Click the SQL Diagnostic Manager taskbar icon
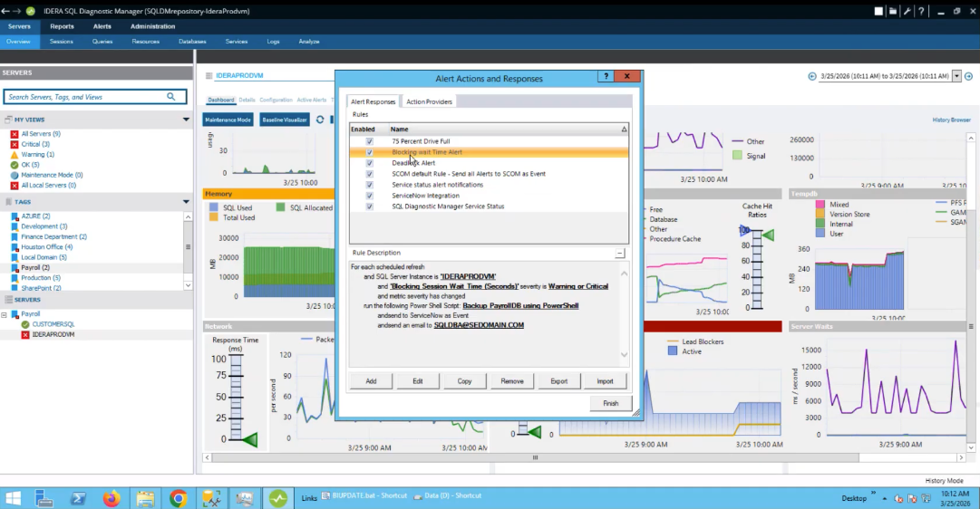 point(278,498)
